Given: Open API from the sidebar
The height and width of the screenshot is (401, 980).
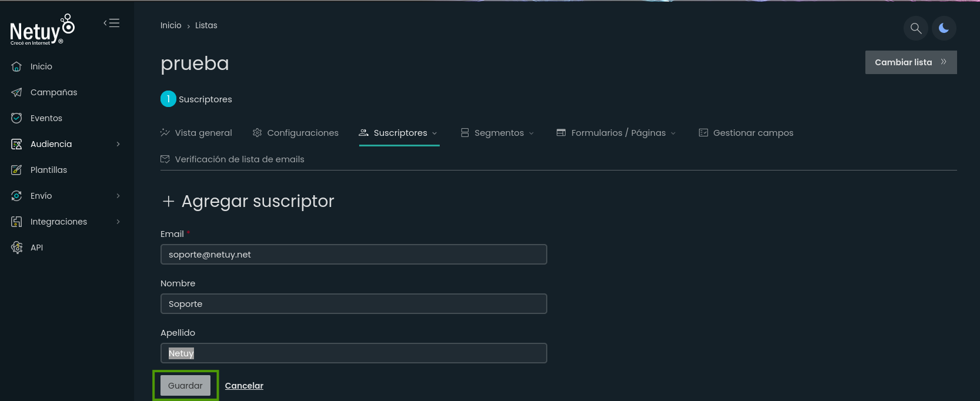Looking at the screenshot, I should (x=37, y=248).
